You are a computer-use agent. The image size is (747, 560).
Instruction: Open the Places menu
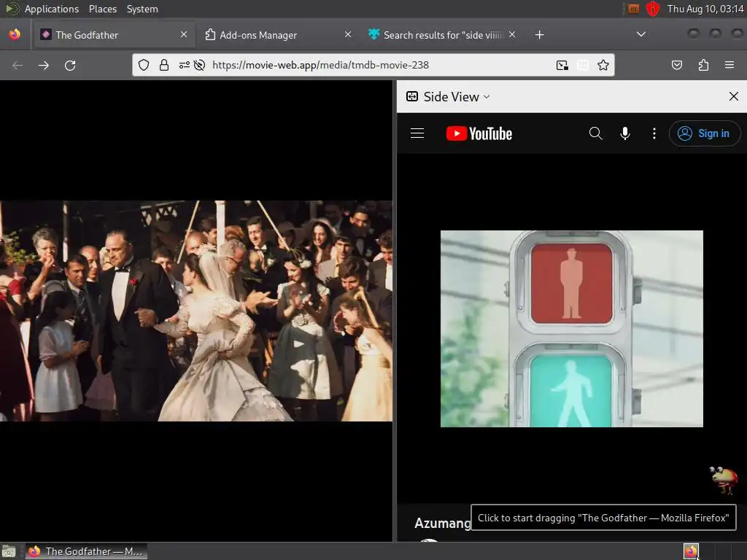click(102, 9)
